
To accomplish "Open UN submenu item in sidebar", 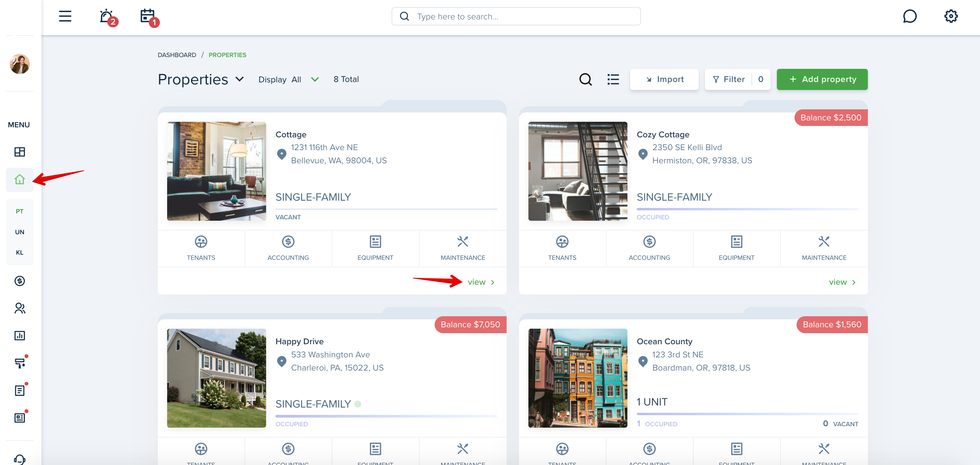I will coord(19,232).
